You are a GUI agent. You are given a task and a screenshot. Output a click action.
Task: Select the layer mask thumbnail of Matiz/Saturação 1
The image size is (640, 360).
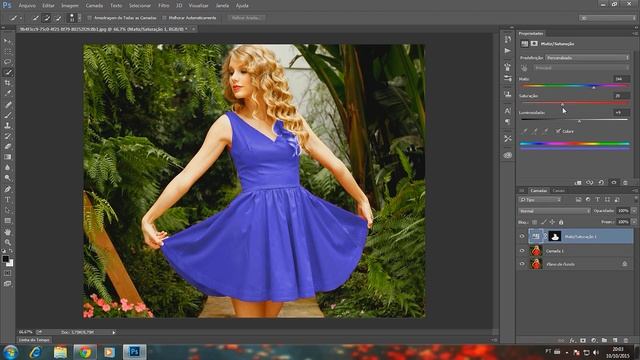(x=554, y=236)
